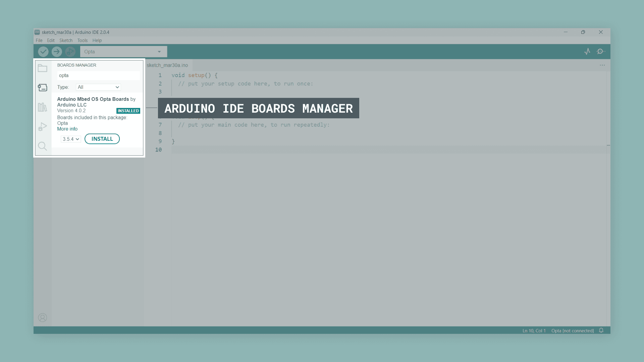
Task: Open the Type filter All dropdown
Action: point(98,87)
